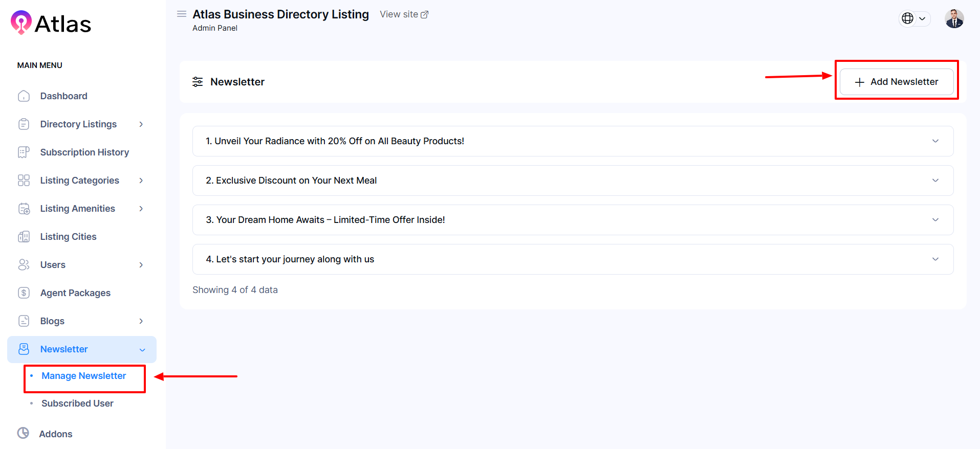Click the Add Newsletter button
980x449 pixels.
point(896,82)
